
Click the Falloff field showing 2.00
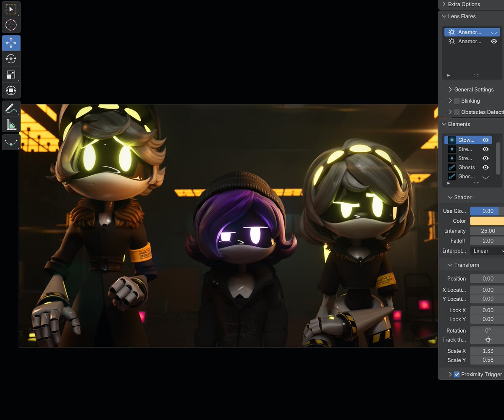[487, 241]
